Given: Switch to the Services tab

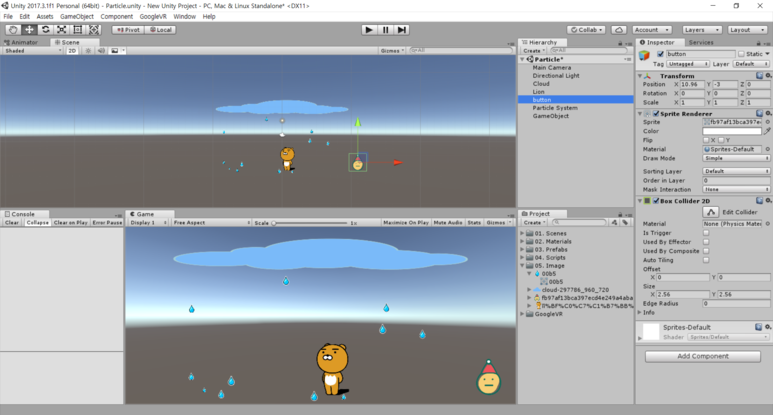Looking at the screenshot, I should pos(701,42).
